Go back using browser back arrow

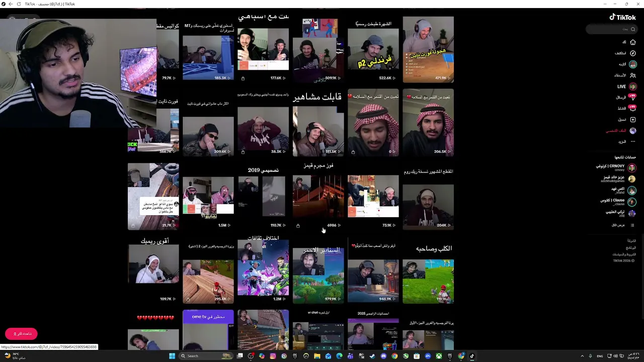click(11, 4)
